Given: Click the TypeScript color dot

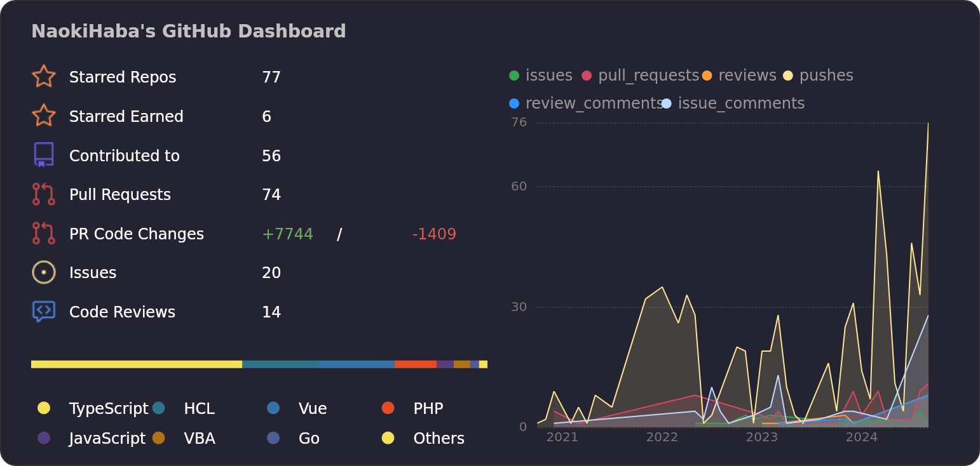Looking at the screenshot, I should [44, 408].
